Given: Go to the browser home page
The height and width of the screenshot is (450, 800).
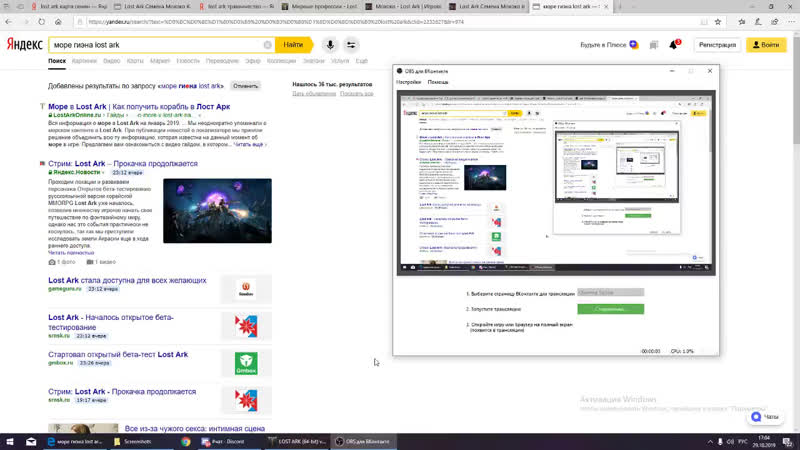Looking at the screenshot, I should pyautogui.click(x=58, y=22).
